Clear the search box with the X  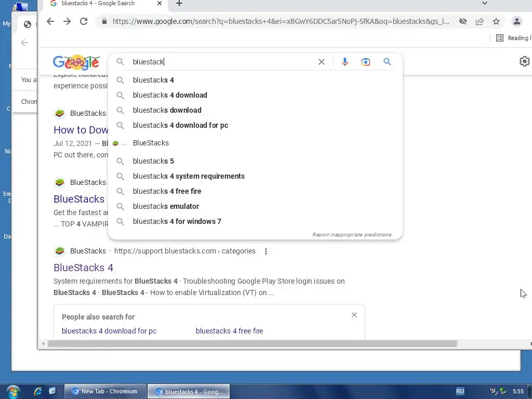pos(321,62)
